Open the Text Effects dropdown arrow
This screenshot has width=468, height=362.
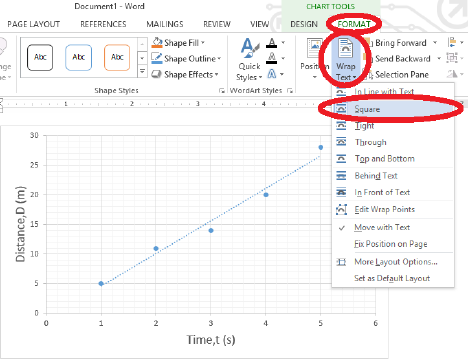pos(282,74)
